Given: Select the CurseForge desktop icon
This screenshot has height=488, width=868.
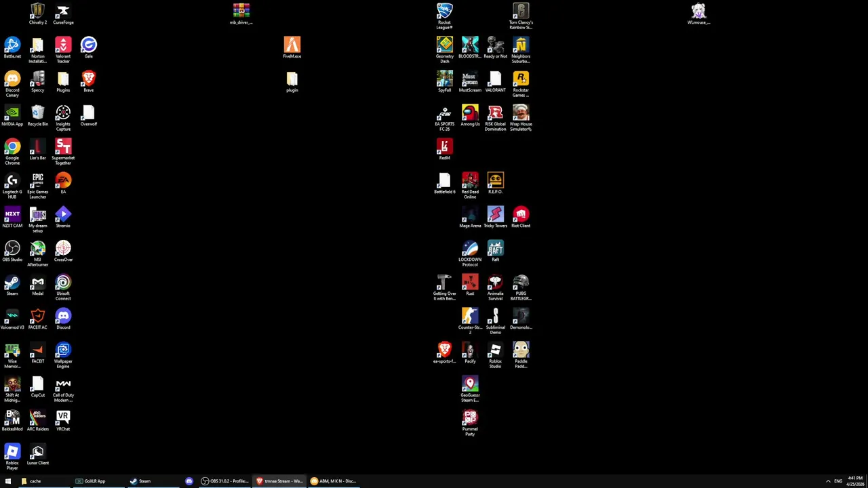Looking at the screenshot, I should (63, 14).
